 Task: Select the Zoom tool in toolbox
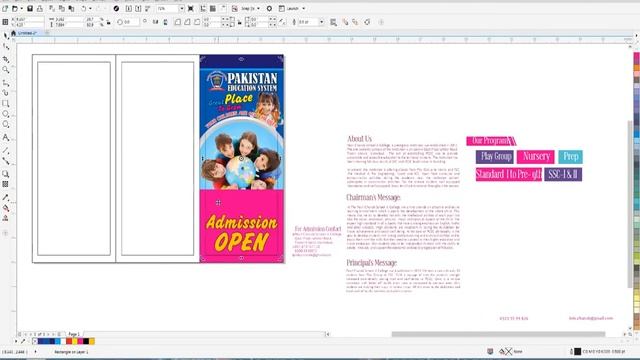[x=6, y=70]
